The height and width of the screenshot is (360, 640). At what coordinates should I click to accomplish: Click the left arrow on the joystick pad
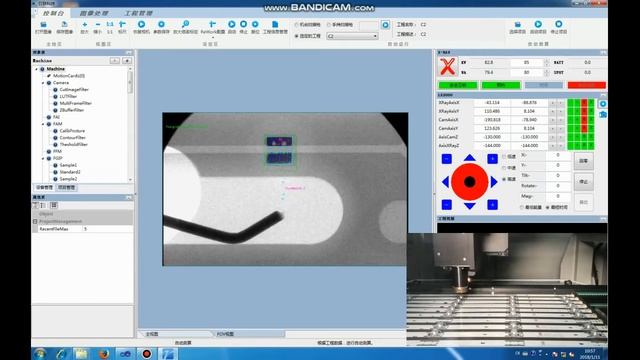tap(445, 182)
